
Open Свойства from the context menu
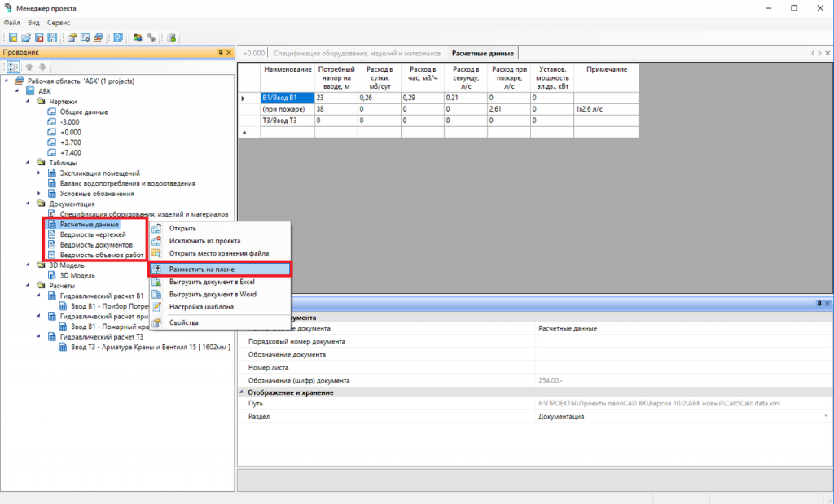[220, 322]
